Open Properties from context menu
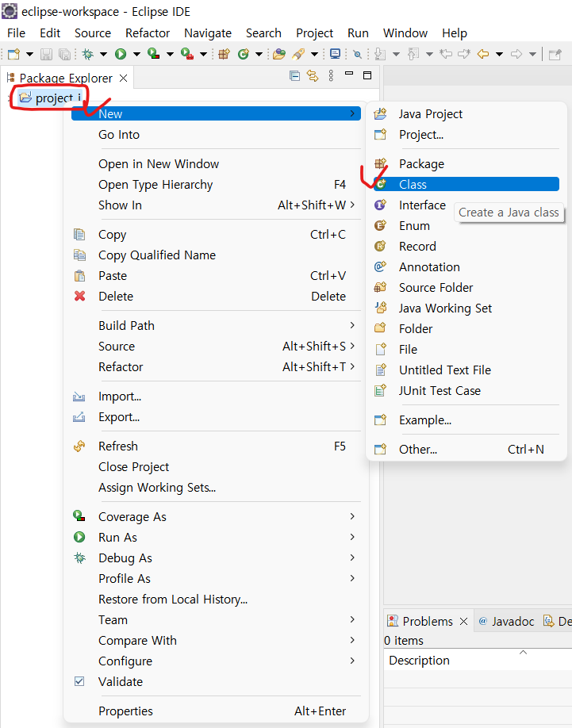 point(216,711)
